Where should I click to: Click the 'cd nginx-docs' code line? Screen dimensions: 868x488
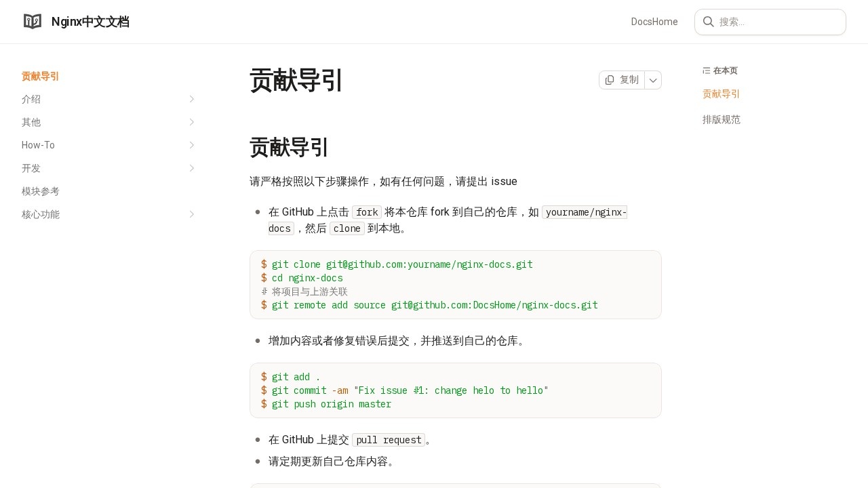point(302,278)
